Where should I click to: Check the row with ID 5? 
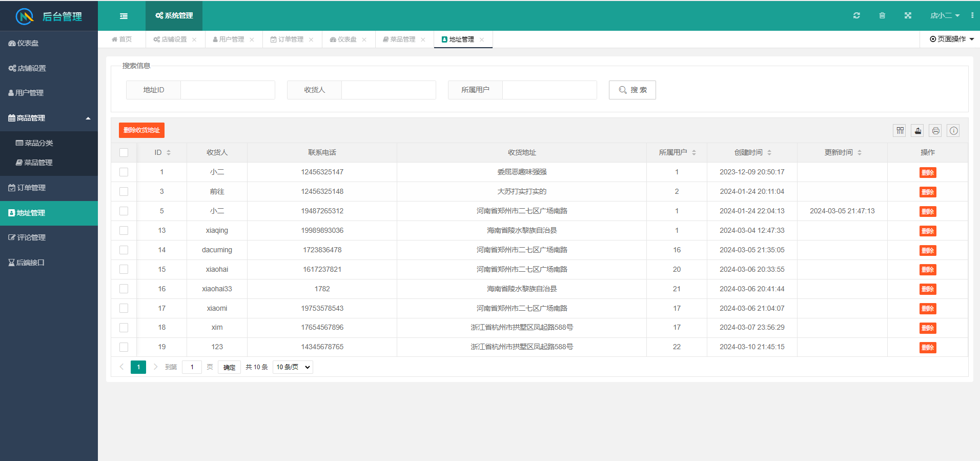pos(124,211)
